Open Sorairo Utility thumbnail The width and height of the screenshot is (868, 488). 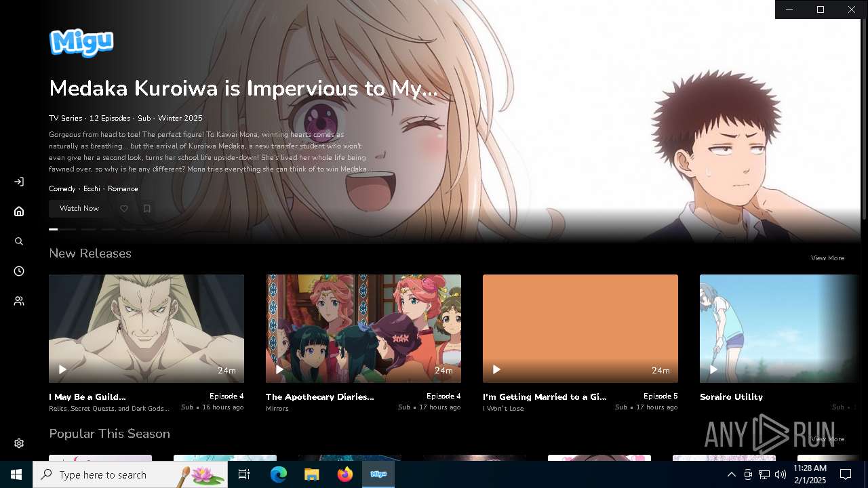coord(780,329)
